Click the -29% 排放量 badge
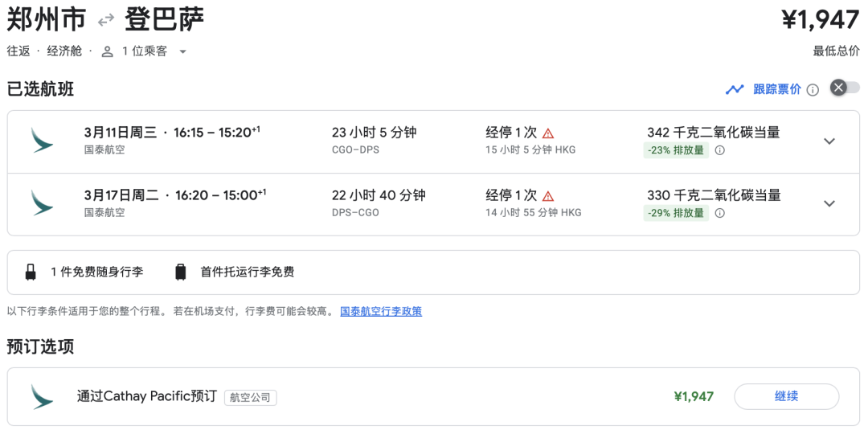This screenshot has height=430, width=868. point(676,213)
